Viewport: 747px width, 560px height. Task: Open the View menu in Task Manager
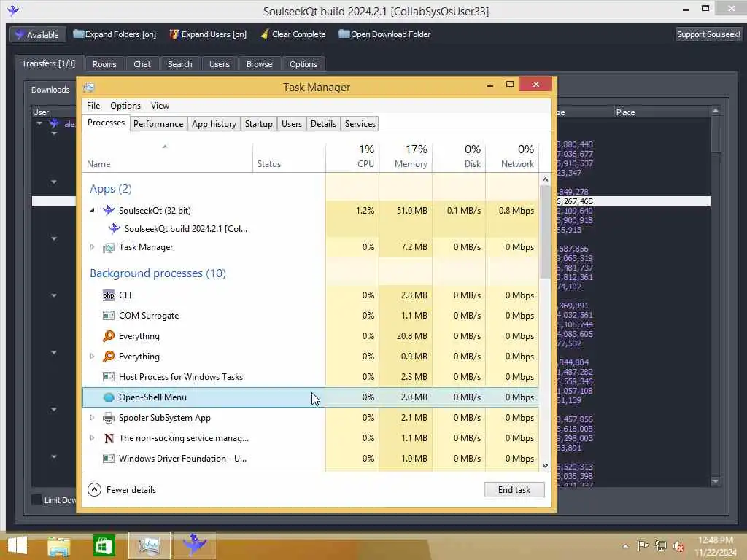[x=160, y=106]
